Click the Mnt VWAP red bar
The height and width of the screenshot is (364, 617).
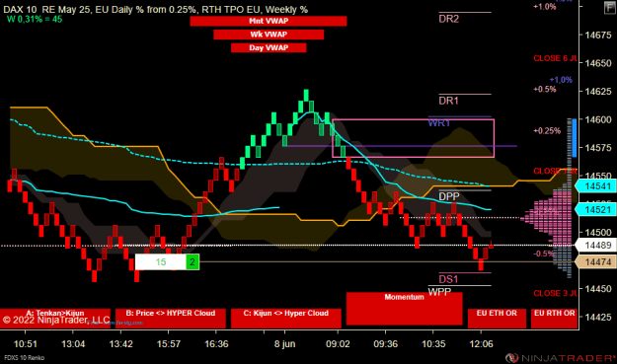[269, 22]
